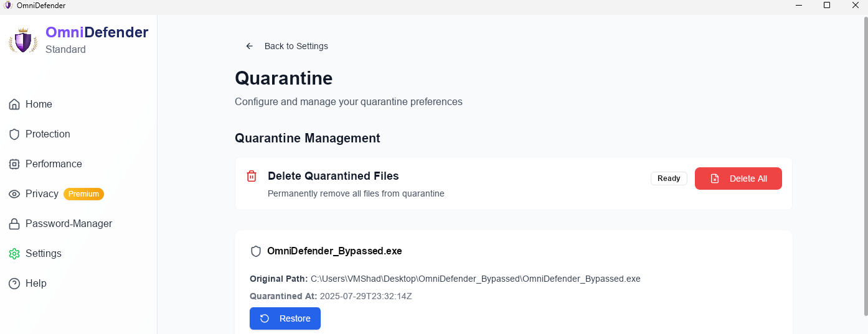Click the Standard edition label
868x334 pixels.
65,49
